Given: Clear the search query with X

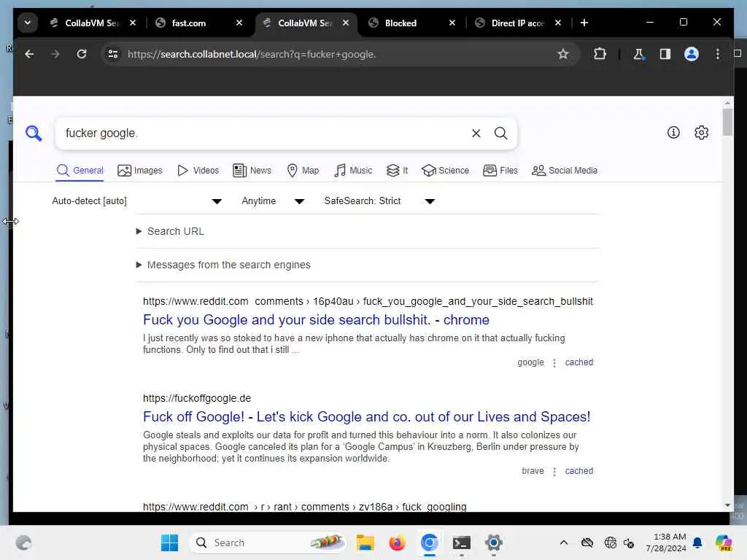Looking at the screenshot, I should [x=476, y=133].
